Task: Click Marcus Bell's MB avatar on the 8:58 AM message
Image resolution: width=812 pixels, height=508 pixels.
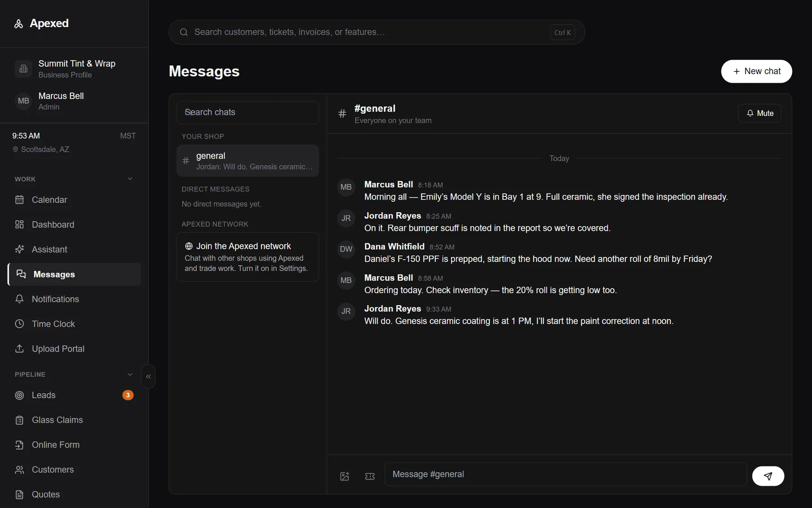Action: (x=346, y=280)
